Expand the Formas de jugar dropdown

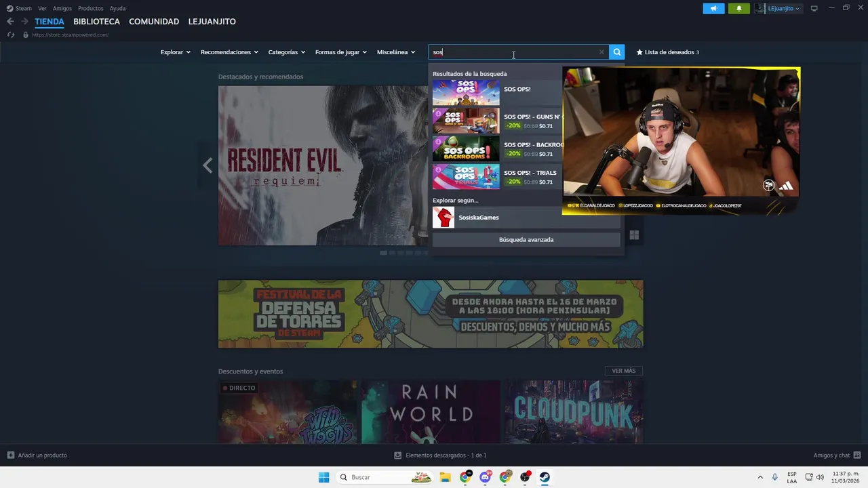point(340,52)
